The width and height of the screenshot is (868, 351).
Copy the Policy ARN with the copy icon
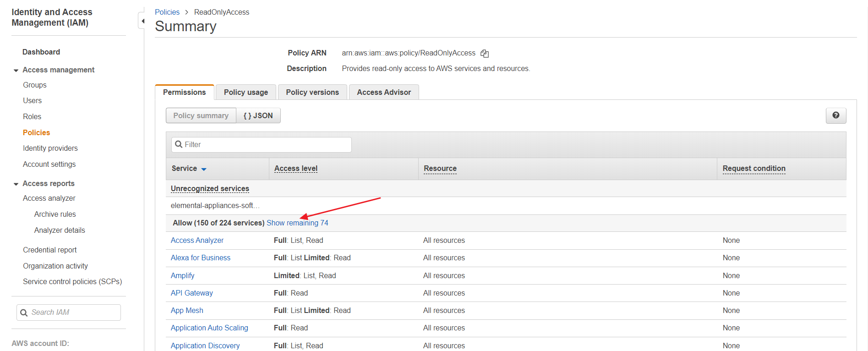point(485,54)
